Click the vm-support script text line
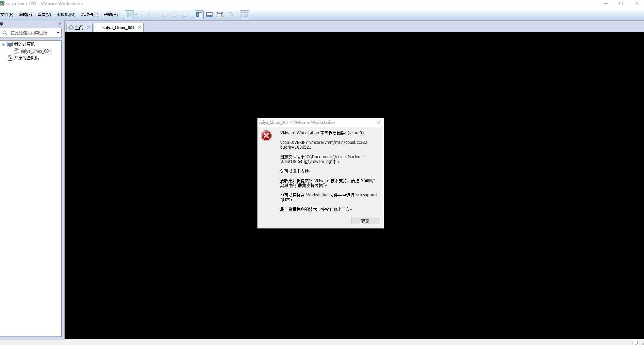This screenshot has height=345, width=644. click(x=329, y=197)
